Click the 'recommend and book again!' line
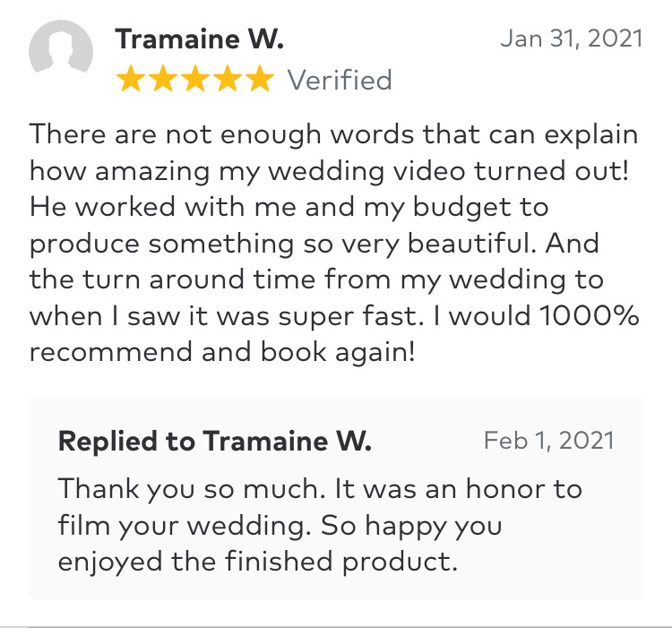 [222, 352]
